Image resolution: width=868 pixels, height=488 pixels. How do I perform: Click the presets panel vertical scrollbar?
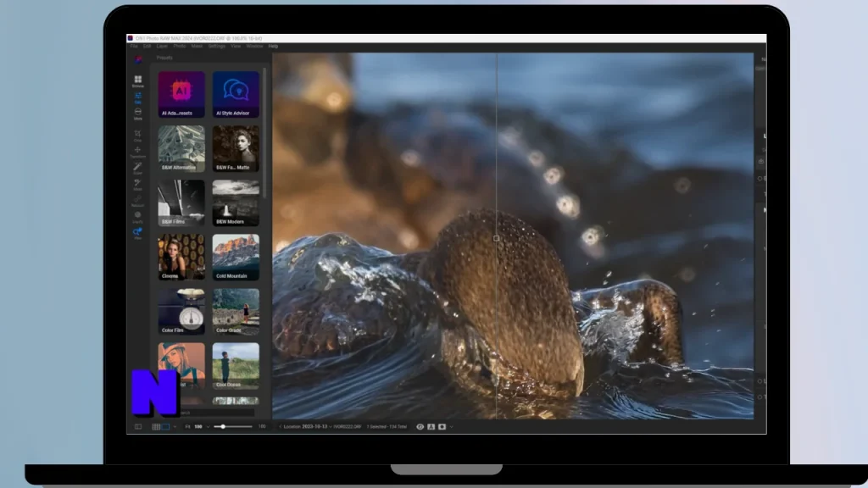tap(264, 133)
